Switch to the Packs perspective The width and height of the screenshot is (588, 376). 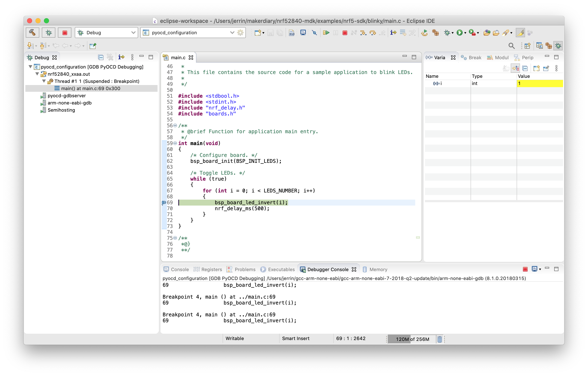point(549,46)
